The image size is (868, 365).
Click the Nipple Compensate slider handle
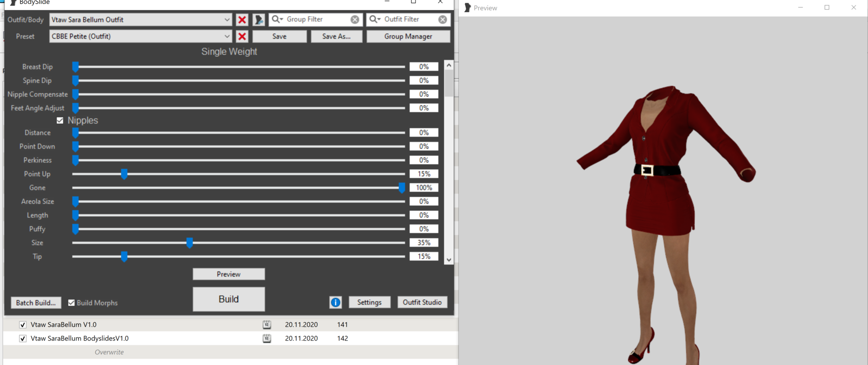[75, 95]
